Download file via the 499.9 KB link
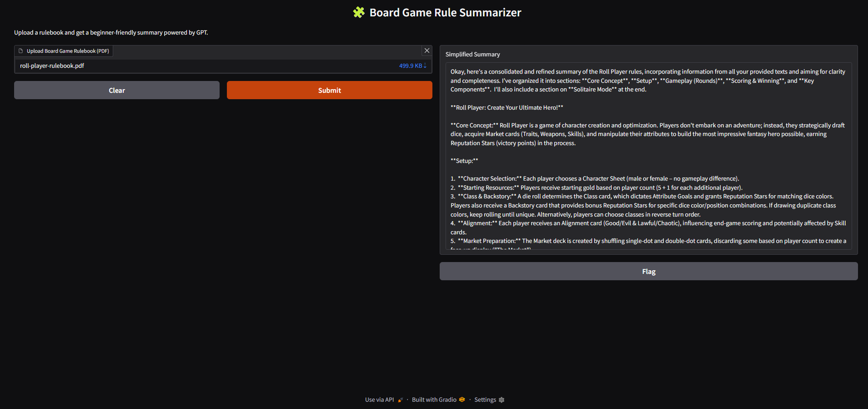This screenshot has height=409, width=868. 412,66
